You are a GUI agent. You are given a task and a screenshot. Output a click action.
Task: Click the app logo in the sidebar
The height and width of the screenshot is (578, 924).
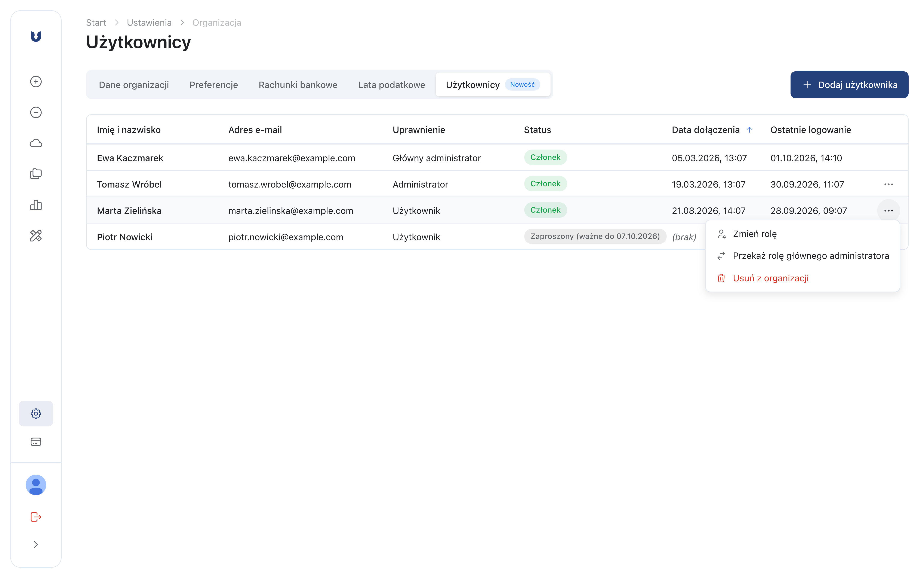pyautogui.click(x=36, y=36)
